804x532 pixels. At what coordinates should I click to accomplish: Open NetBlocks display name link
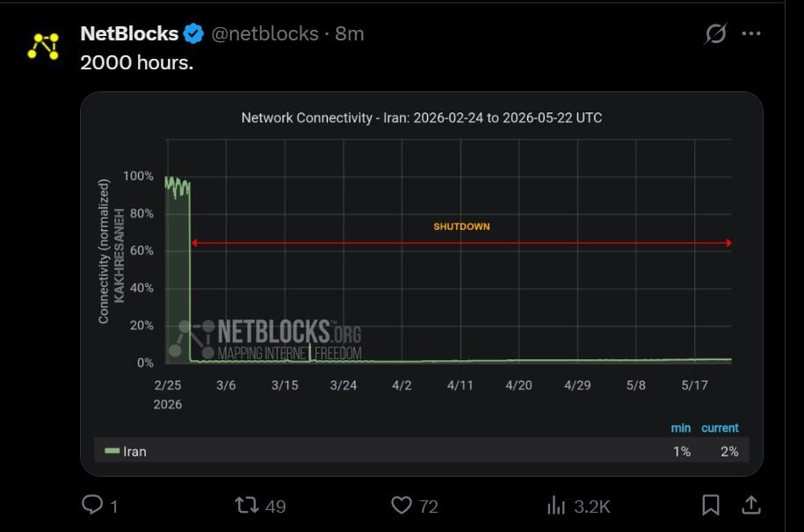tap(129, 34)
